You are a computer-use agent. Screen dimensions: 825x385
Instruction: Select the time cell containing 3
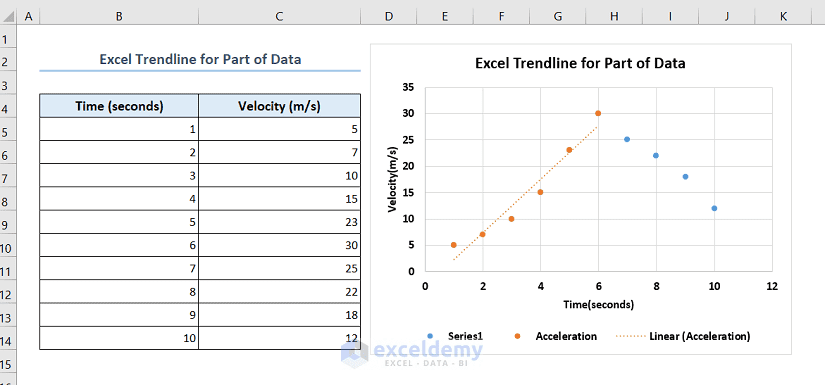pyautogui.click(x=119, y=175)
